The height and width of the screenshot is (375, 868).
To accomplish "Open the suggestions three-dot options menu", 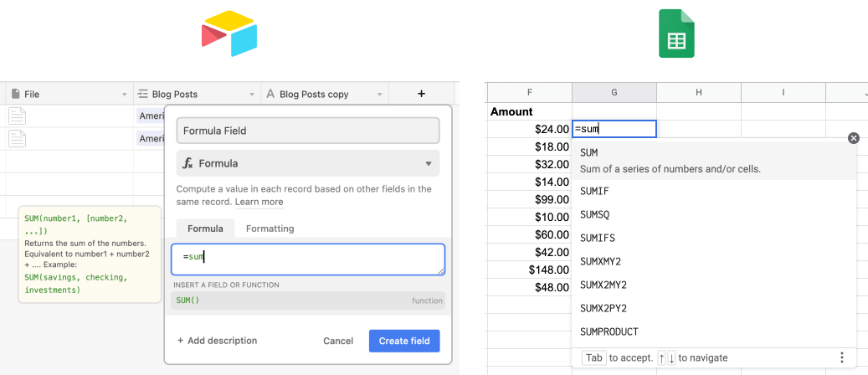I will 842,357.
